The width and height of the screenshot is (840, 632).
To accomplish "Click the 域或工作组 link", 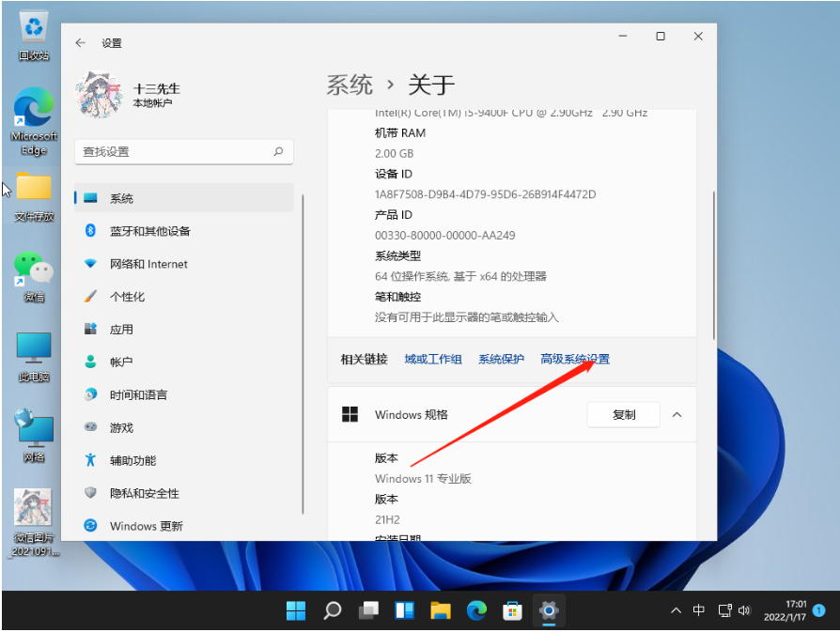I will [433, 360].
